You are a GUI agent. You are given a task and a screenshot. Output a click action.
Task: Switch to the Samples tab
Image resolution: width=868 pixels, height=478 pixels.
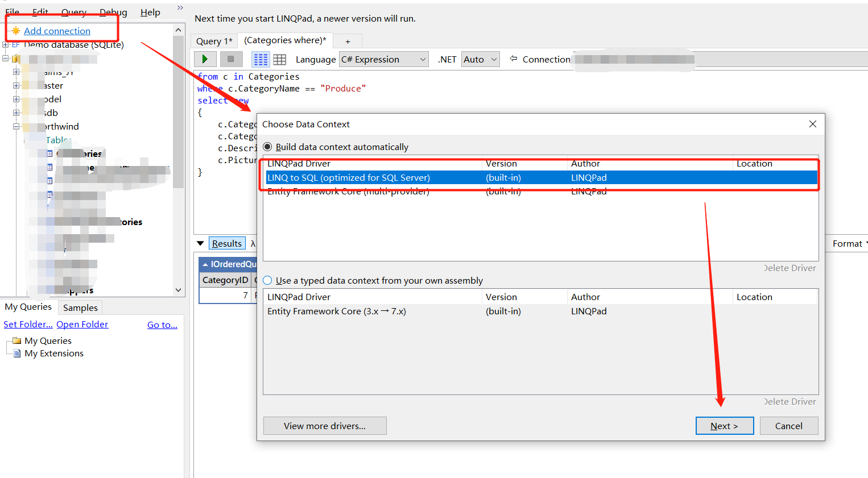tap(80, 307)
